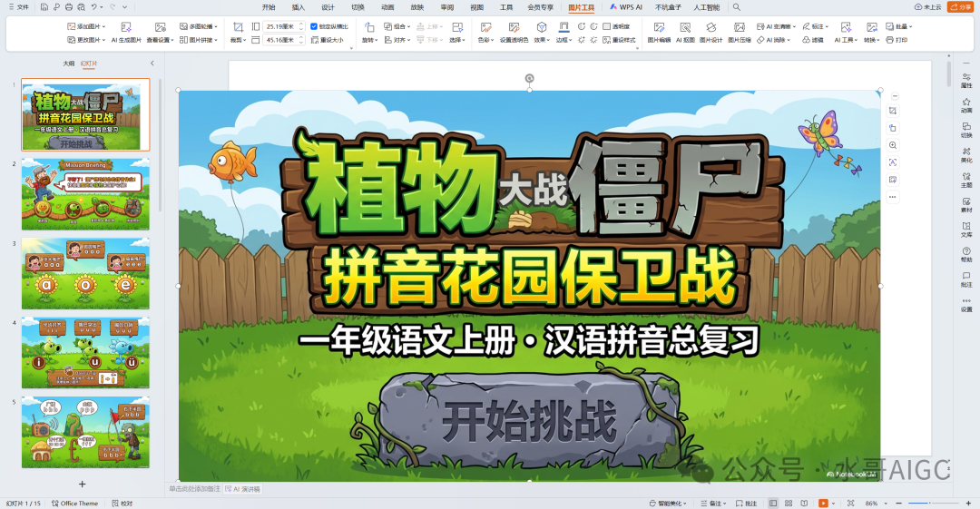Click the 未上云 cloud status button
Viewport: 980px width, 509px height.
[x=927, y=7]
